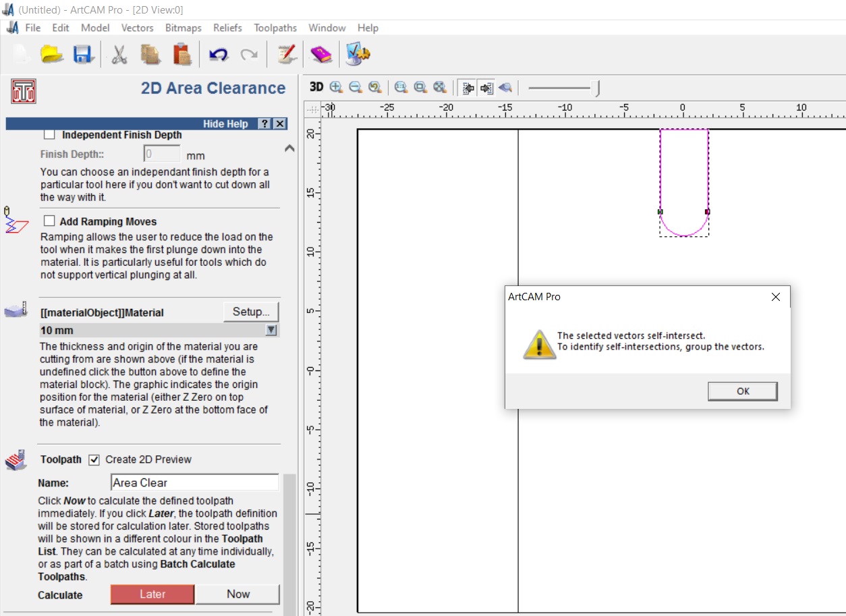Click the Options monitor-and-gear icon

tap(358, 54)
